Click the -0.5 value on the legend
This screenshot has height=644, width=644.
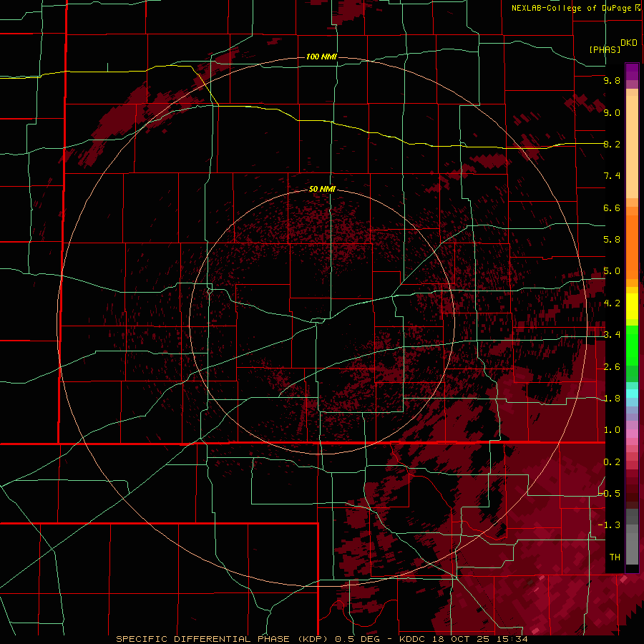[610, 494]
